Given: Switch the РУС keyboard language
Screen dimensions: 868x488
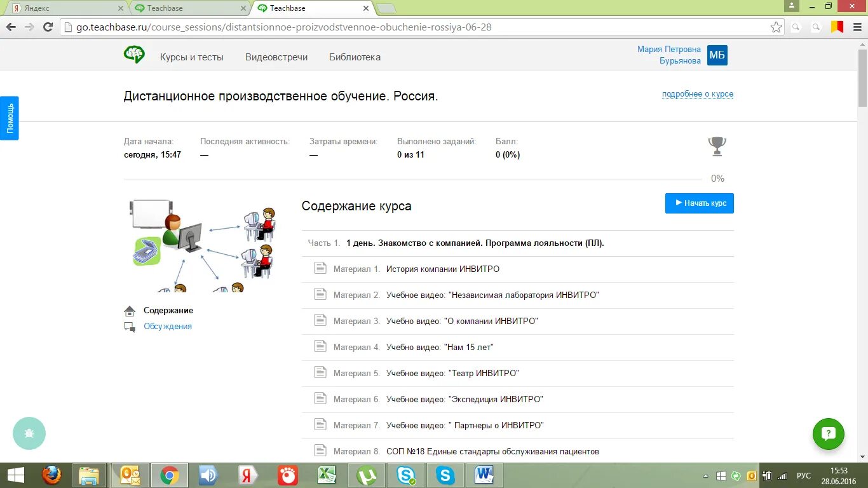Looking at the screenshot, I should [x=804, y=475].
